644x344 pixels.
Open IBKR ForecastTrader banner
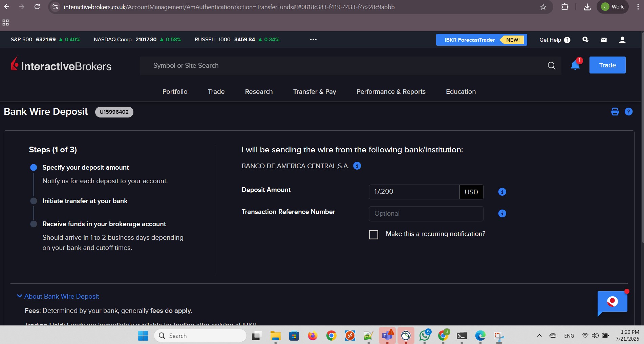481,40
